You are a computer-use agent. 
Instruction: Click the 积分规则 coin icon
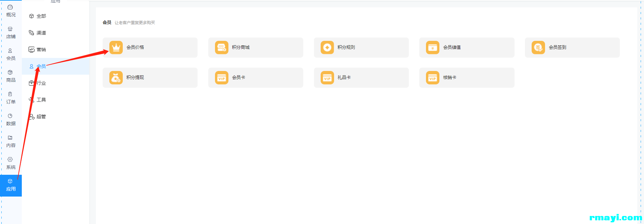(x=327, y=48)
